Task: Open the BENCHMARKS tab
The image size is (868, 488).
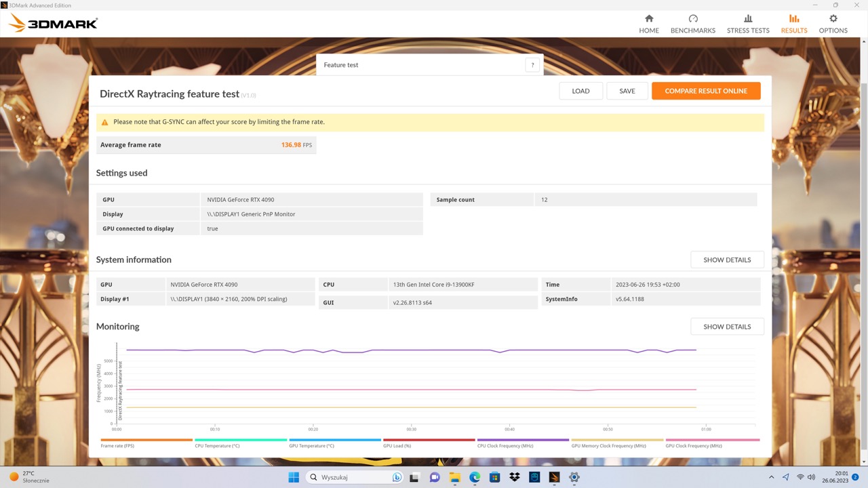Action: click(x=693, y=24)
